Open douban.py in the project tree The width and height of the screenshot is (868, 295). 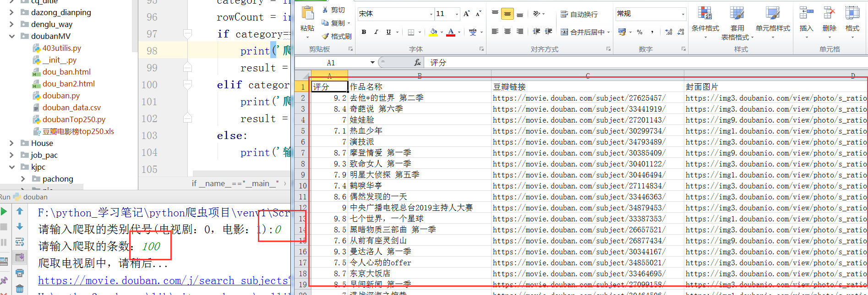pyautogui.click(x=61, y=96)
